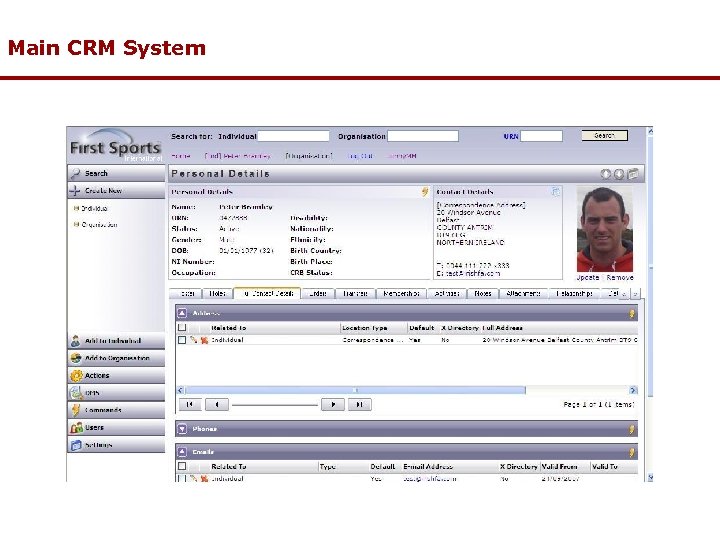Click the Settings icon in the sidebar

pos(76,445)
